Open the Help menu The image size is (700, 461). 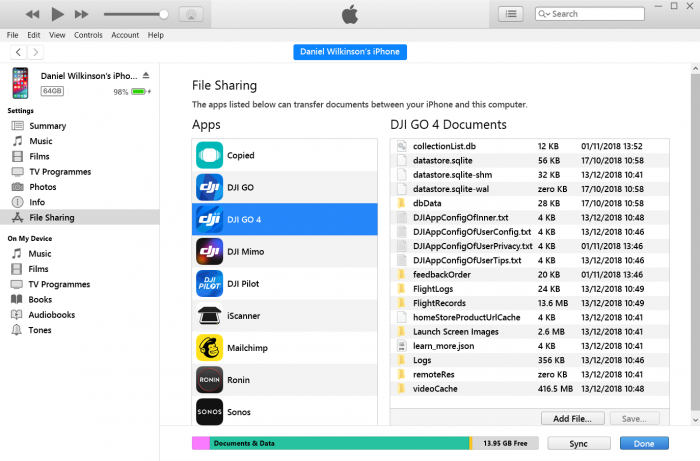156,35
